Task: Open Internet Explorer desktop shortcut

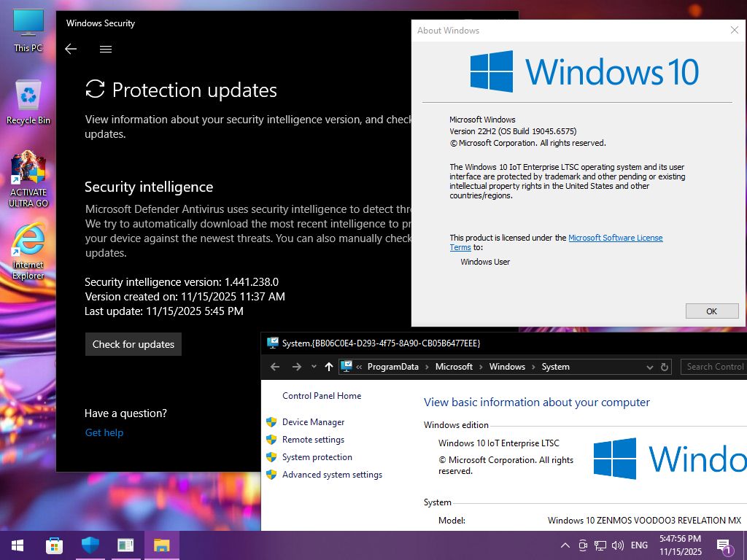Action: 28,252
